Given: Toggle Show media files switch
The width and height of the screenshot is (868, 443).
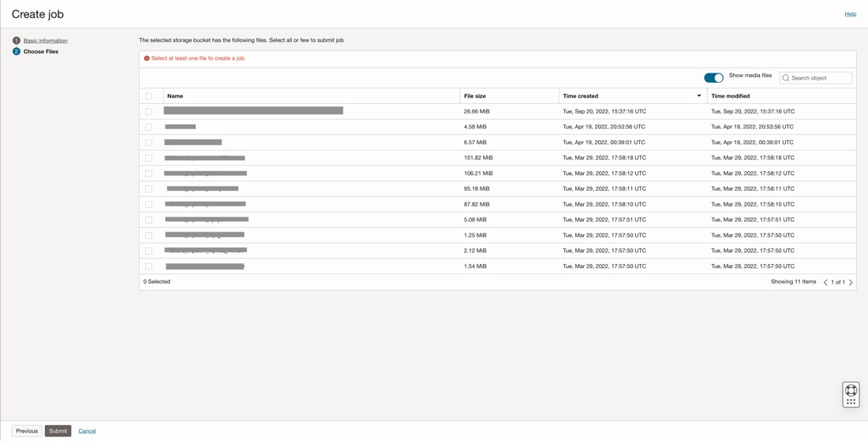Looking at the screenshot, I should point(713,77).
